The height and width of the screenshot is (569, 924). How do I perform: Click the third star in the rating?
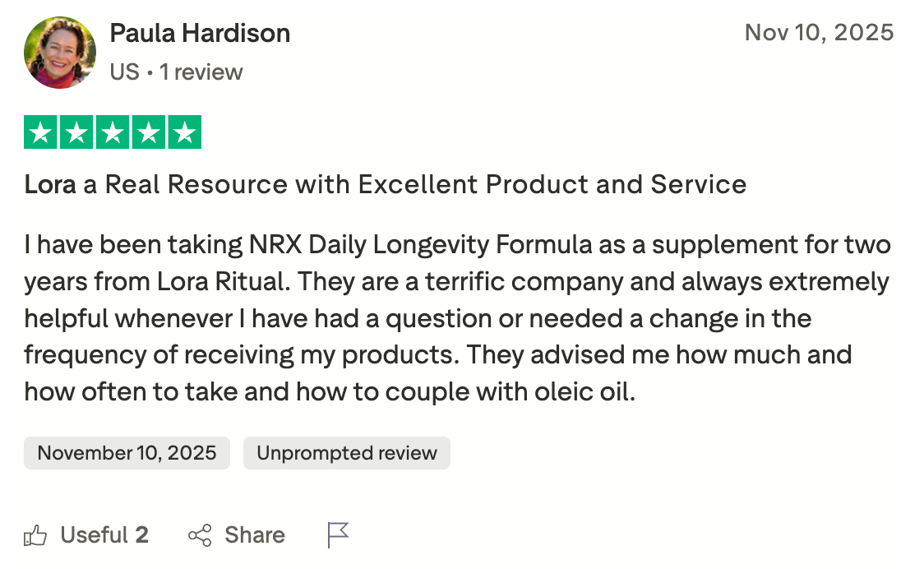pos(110,131)
